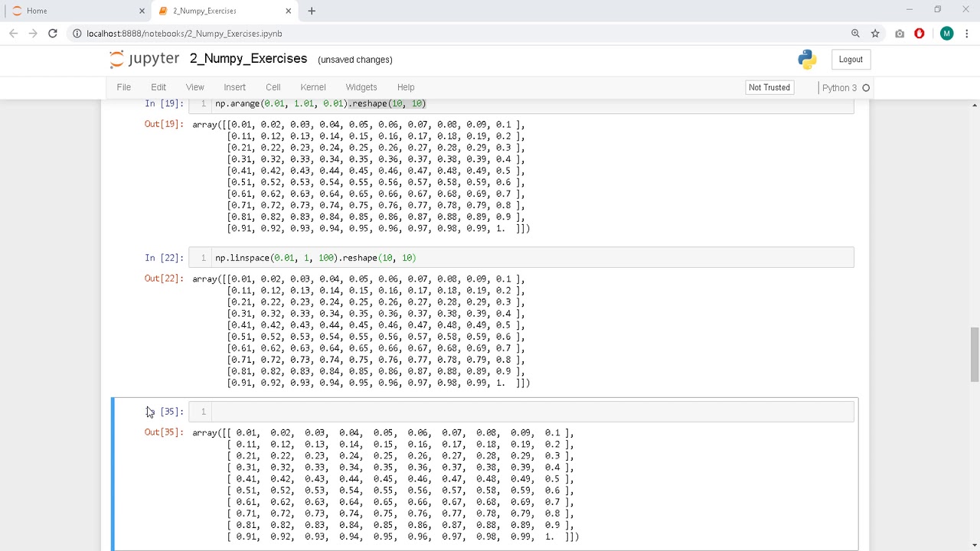Switch to the Home browser tab
Screen dimensions: 980x551
tap(77, 11)
